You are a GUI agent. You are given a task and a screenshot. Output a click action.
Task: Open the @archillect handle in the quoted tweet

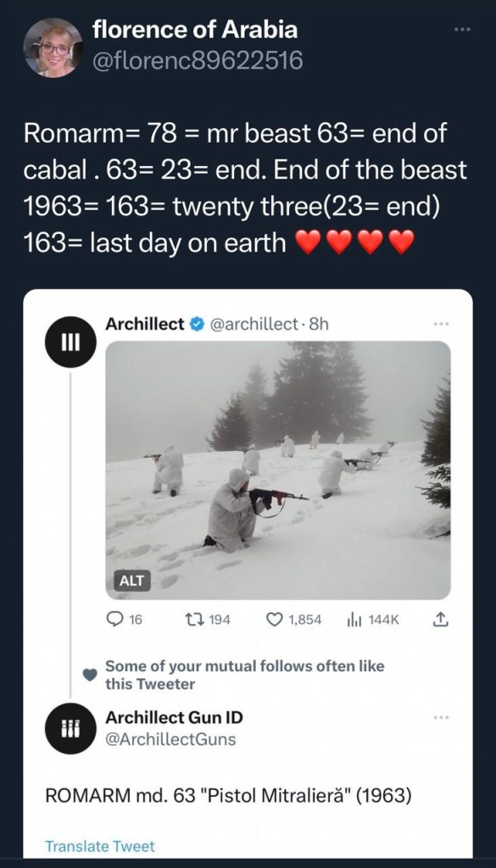251,325
